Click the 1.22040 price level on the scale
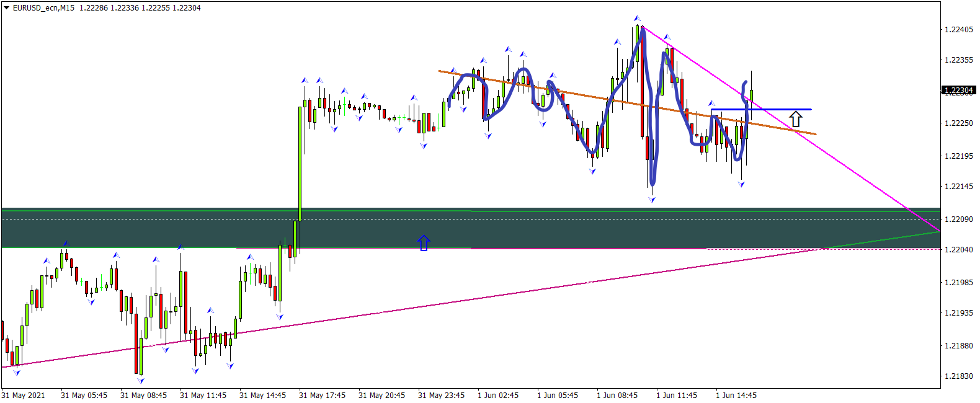 (x=958, y=249)
